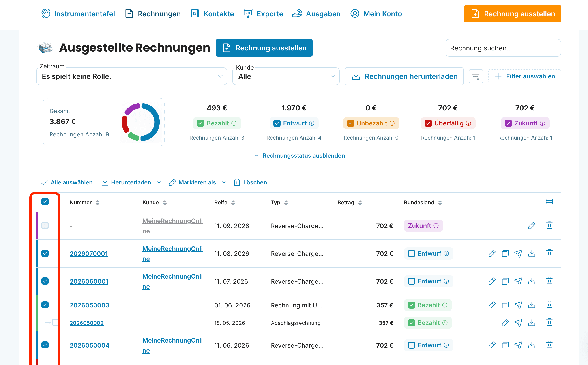Viewport: 588px width, 365px height.
Task: Focus the Rechnung suchen search field
Action: (503, 48)
